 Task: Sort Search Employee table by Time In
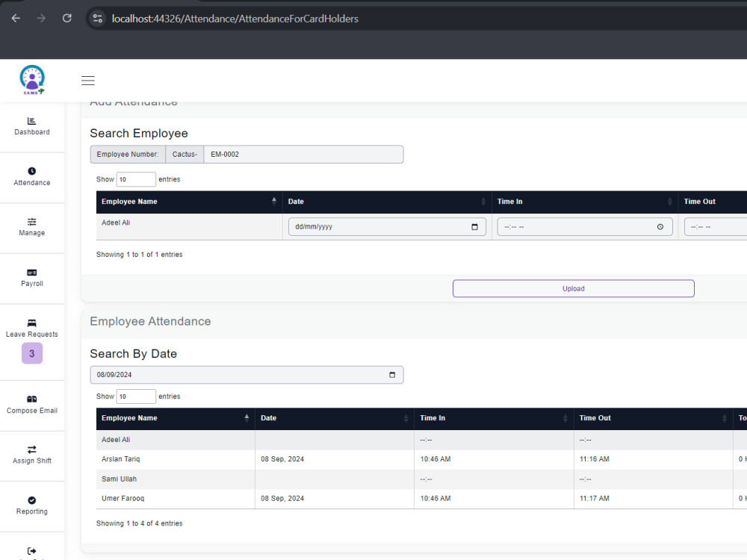pos(585,202)
